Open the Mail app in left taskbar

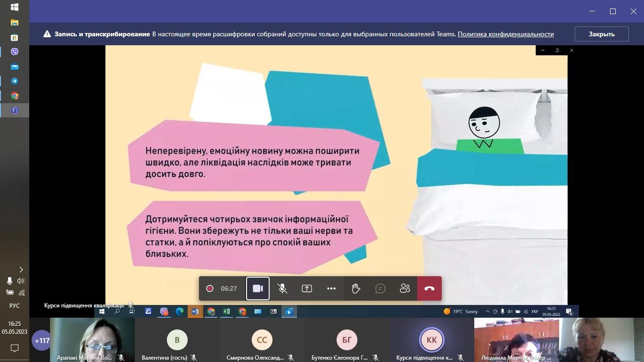point(15,66)
